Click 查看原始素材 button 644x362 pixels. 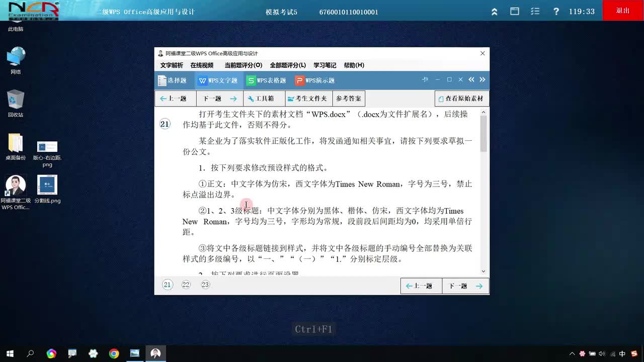click(x=462, y=99)
